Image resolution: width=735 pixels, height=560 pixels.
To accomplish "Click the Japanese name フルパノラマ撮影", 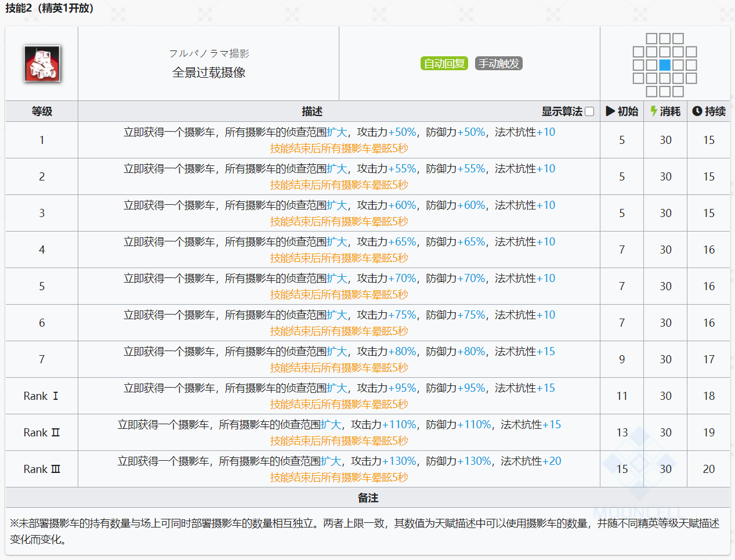I will 209,53.
